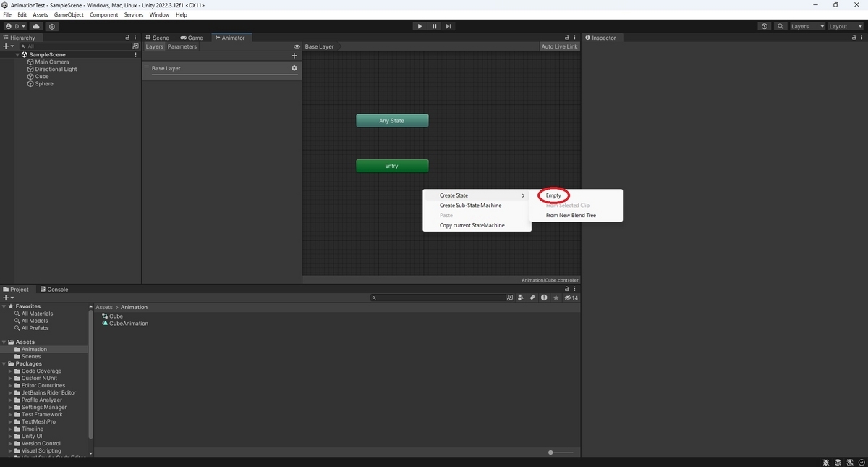Click the Hierarchy search-by-type icon
This screenshot has height=467, width=868.
135,46
